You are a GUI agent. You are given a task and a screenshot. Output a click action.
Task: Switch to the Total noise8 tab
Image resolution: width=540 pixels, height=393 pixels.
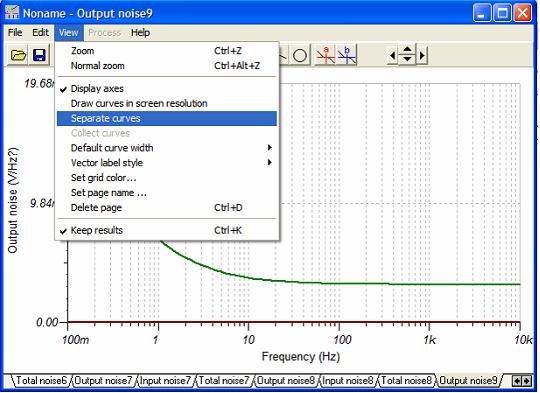(x=406, y=381)
